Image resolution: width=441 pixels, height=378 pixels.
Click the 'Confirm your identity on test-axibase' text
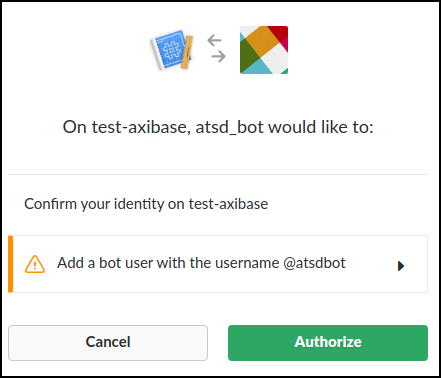pyautogui.click(x=146, y=204)
